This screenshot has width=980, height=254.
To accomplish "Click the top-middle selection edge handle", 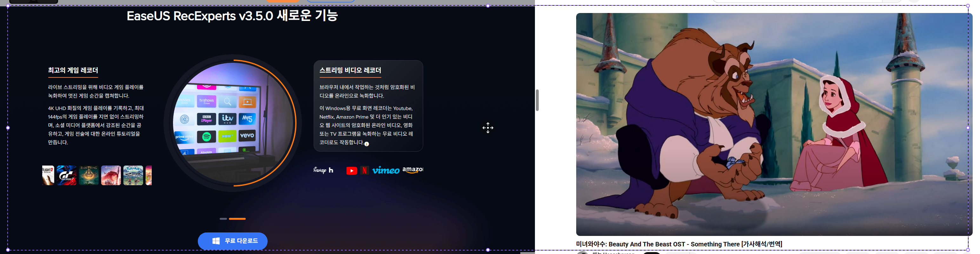I will [488, 6].
